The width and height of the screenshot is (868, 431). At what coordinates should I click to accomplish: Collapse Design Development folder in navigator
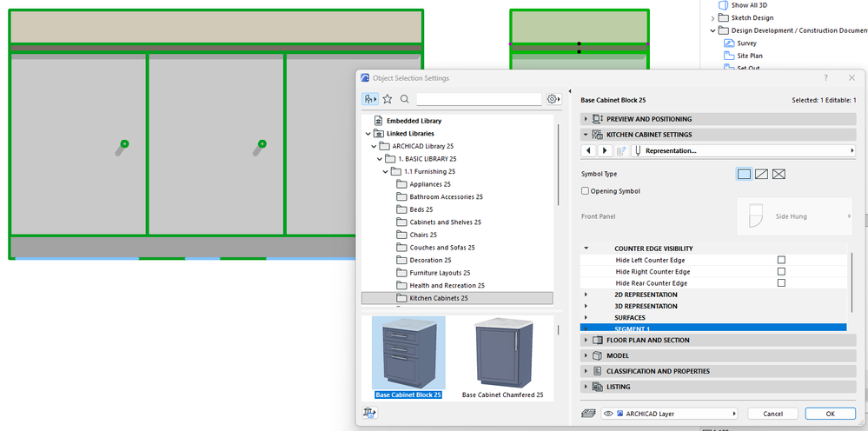713,31
